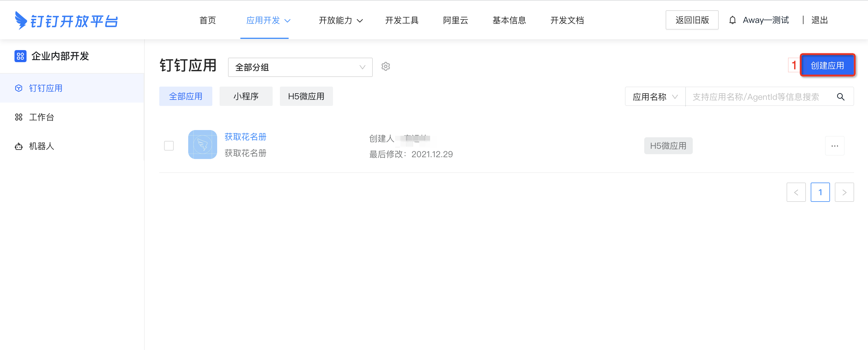Open the 阿里云 nav item

[x=456, y=20]
